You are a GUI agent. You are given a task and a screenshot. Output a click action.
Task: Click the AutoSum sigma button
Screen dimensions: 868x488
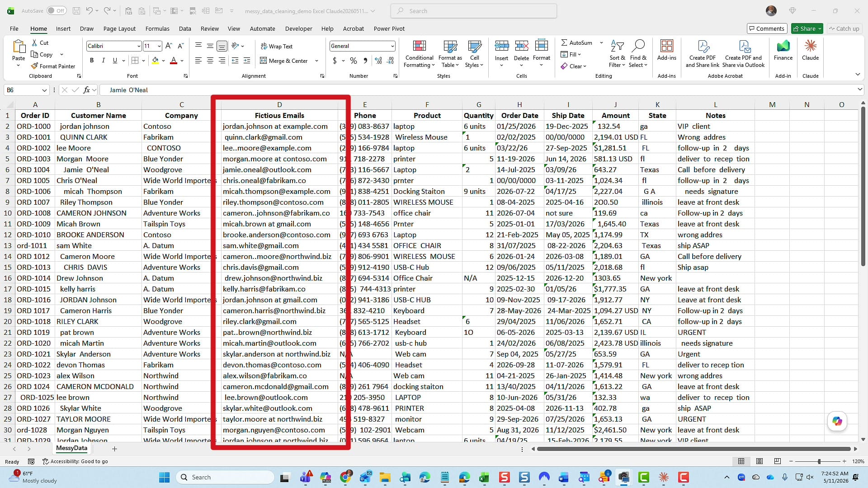pyautogui.click(x=576, y=42)
